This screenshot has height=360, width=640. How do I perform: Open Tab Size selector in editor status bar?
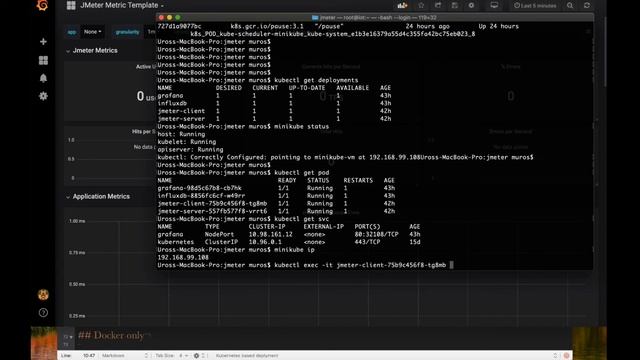pos(171,356)
